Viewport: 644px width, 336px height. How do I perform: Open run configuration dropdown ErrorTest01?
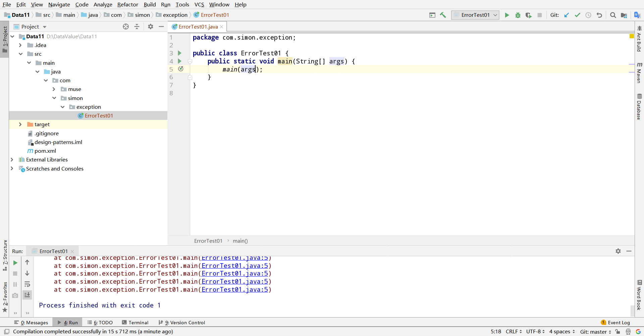click(x=475, y=15)
